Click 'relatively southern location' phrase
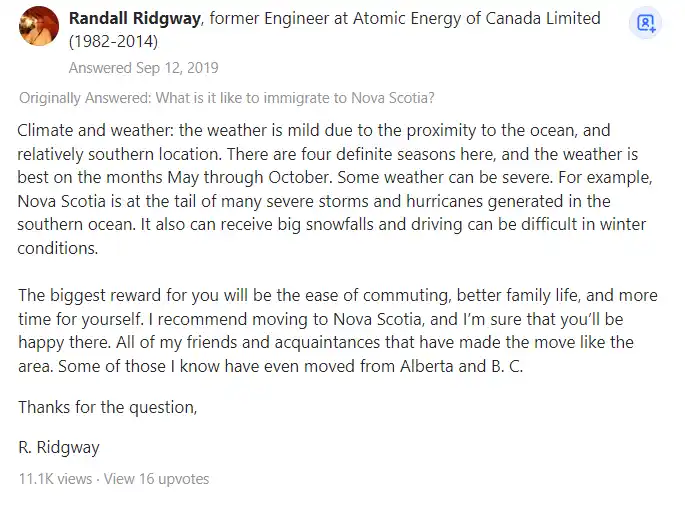The width and height of the screenshot is (685, 511). [119, 154]
